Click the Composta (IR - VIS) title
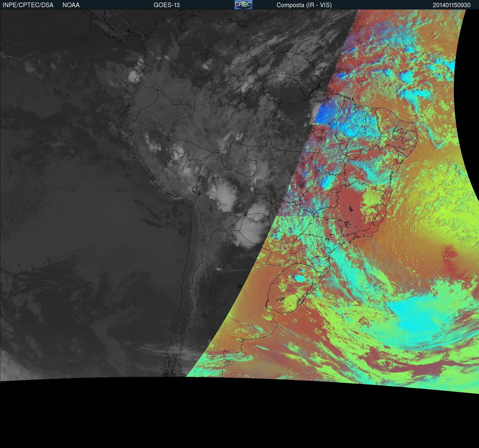 [x=304, y=5]
